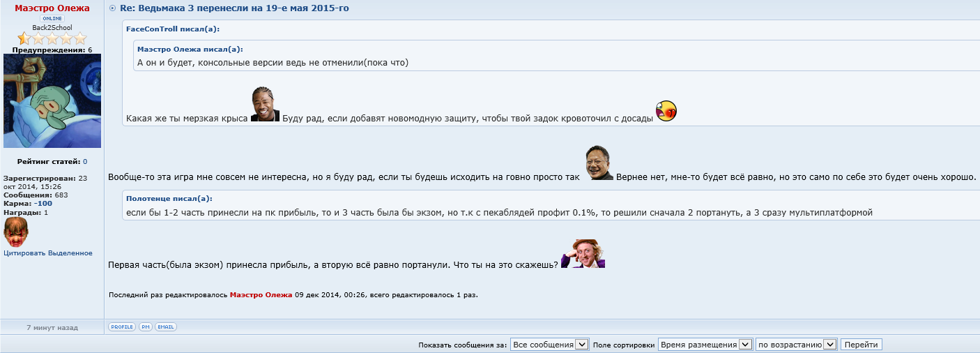Screen dimensions: 980x353
Task: Open the Время размещения sort dropdown
Action: [x=705, y=345]
